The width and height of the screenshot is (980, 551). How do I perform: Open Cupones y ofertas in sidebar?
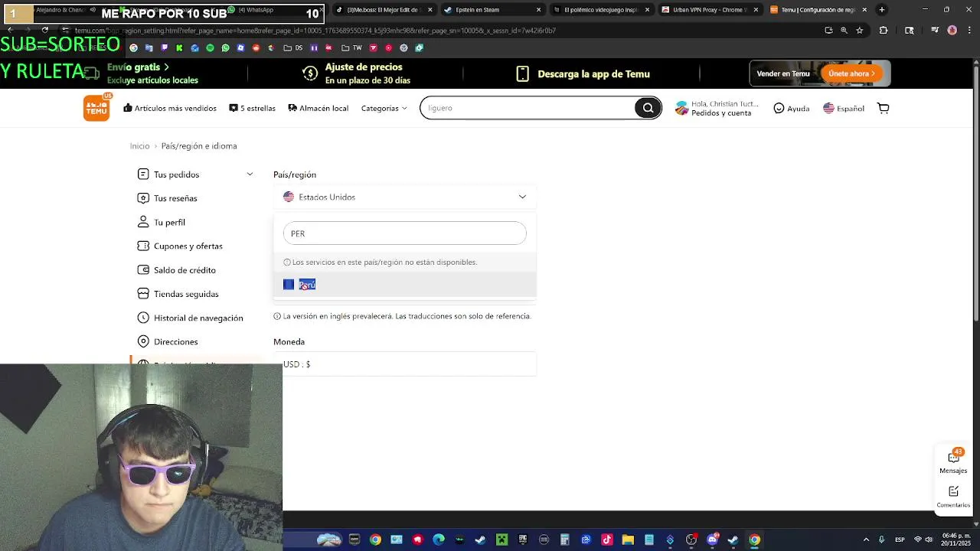tap(180, 246)
